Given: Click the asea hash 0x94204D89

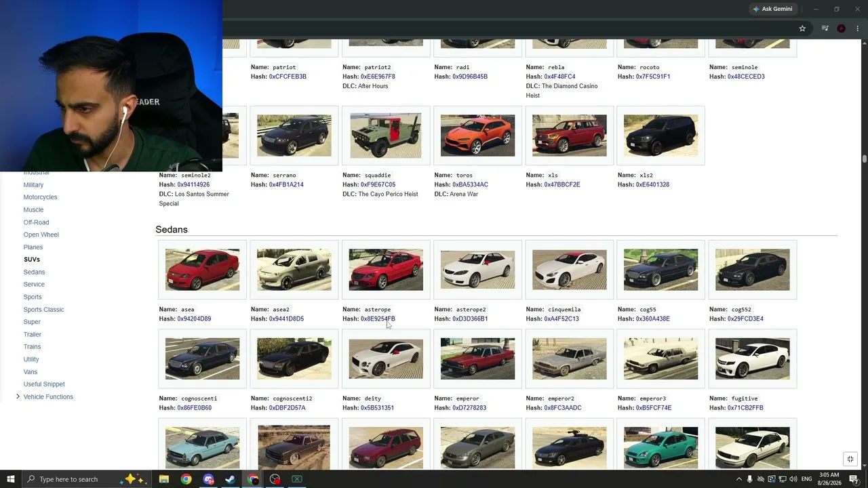Looking at the screenshot, I should pyautogui.click(x=194, y=319).
